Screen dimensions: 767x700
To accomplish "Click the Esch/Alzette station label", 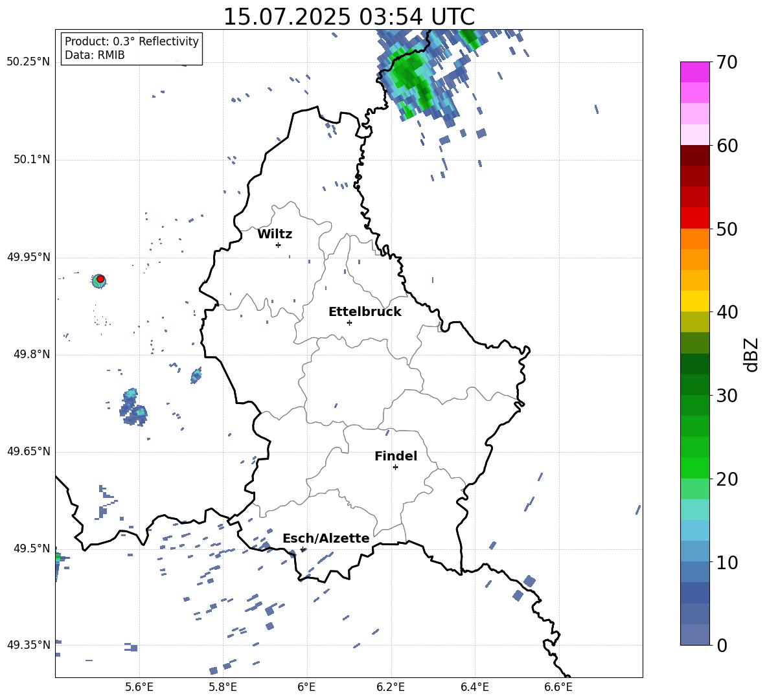I will click(326, 539).
